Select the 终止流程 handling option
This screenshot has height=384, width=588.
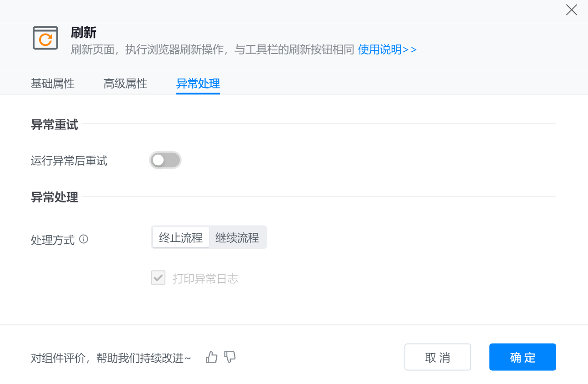click(181, 237)
